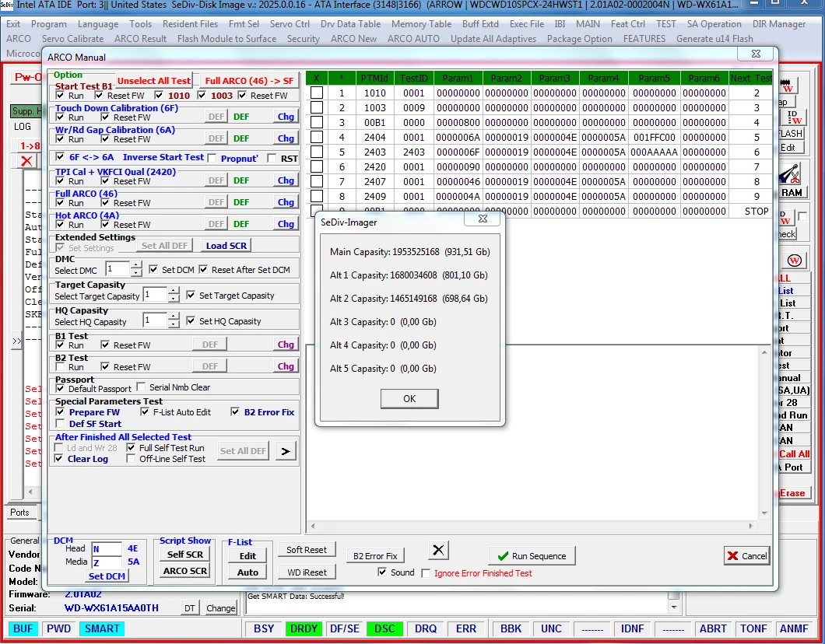Screen dimensions: 825x644
Task: Click the Set DCM button
Action: (107, 576)
